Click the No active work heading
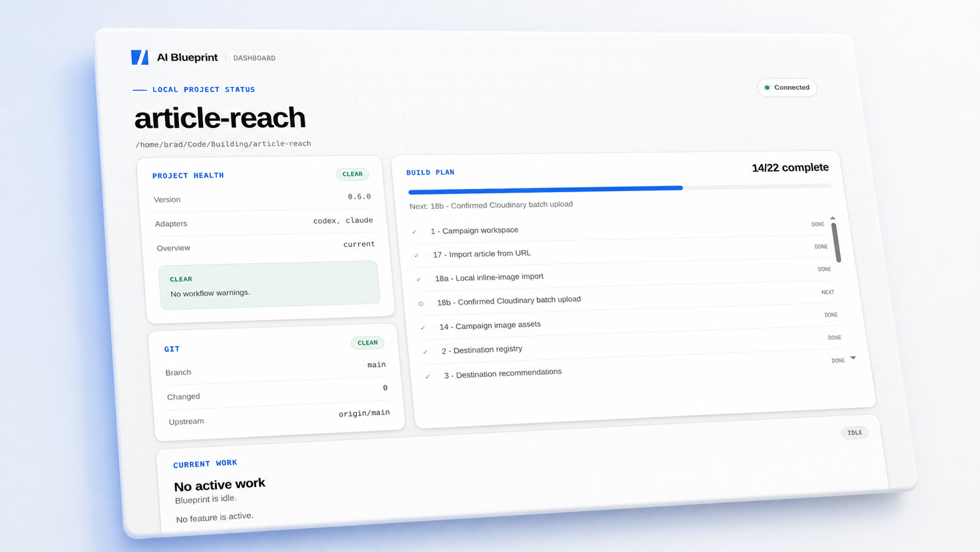This screenshot has height=552, width=980. click(220, 485)
